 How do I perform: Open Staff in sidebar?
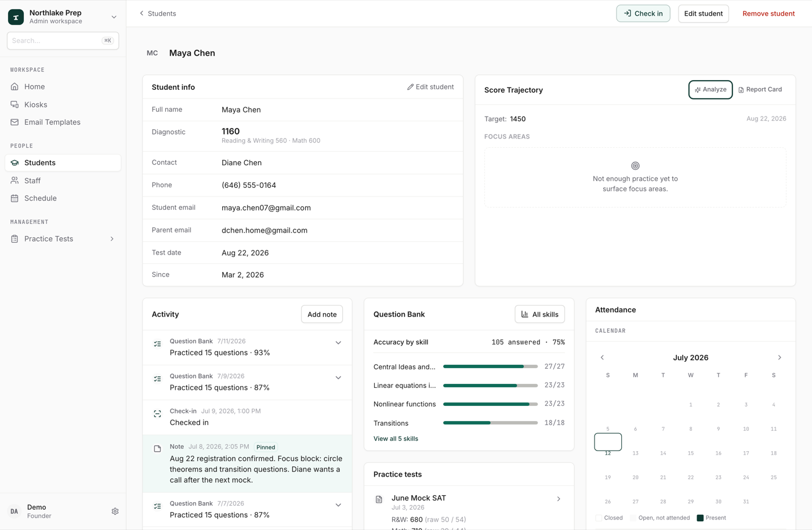(63, 180)
